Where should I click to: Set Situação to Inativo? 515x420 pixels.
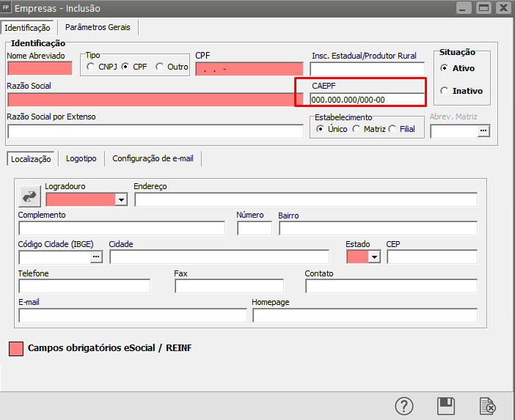(x=445, y=91)
